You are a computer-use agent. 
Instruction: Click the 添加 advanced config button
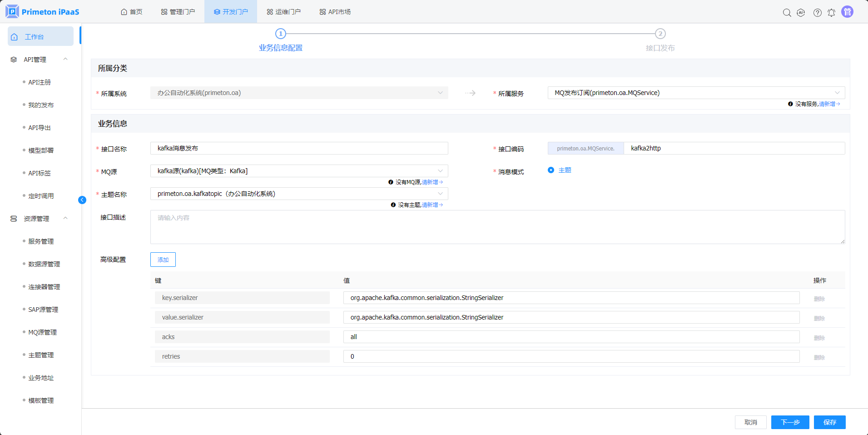163,260
